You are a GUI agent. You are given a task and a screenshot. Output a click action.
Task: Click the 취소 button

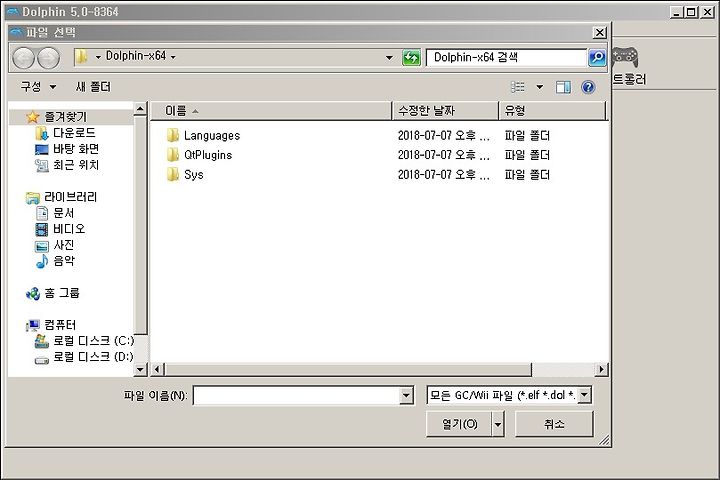[x=554, y=424]
